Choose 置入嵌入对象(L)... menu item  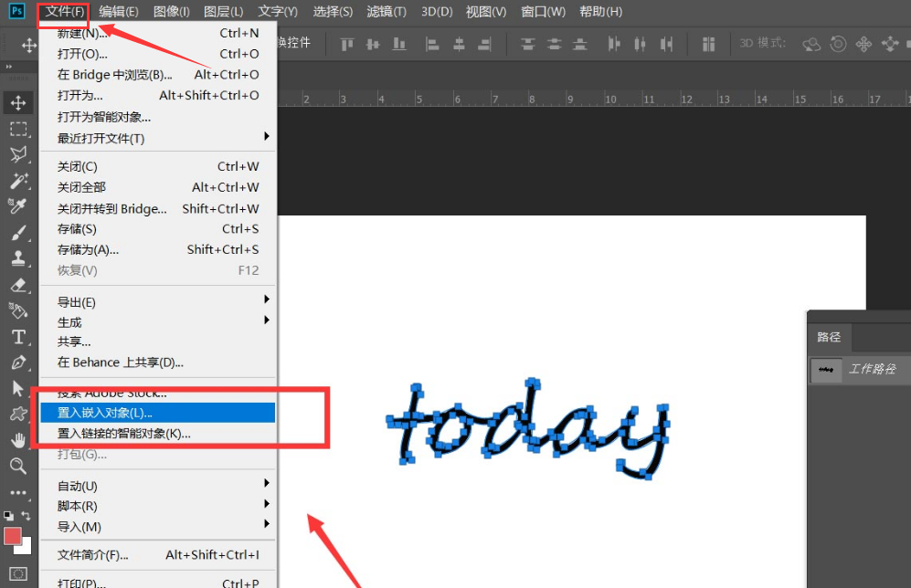coord(157,413)
